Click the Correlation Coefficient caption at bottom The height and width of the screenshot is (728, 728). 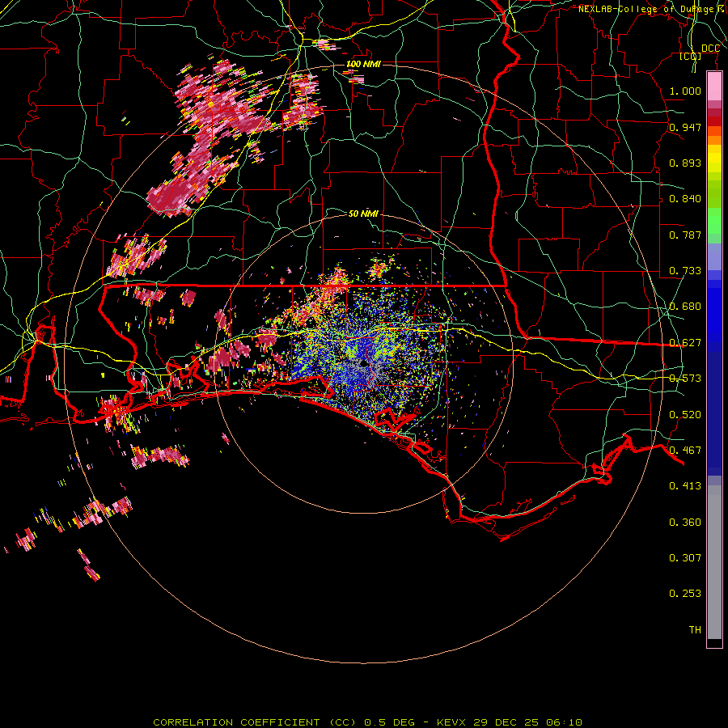tap(367, 722)
